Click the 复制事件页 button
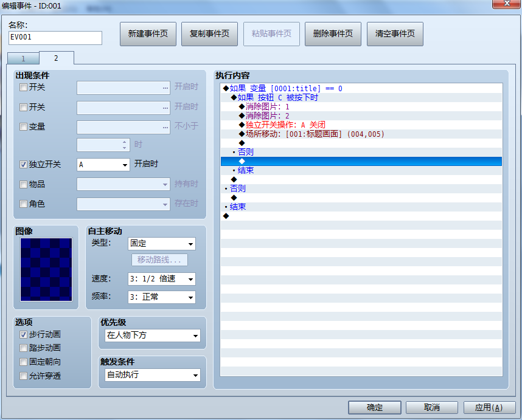This screenshot has height=420, width=522. click(209, 33)
